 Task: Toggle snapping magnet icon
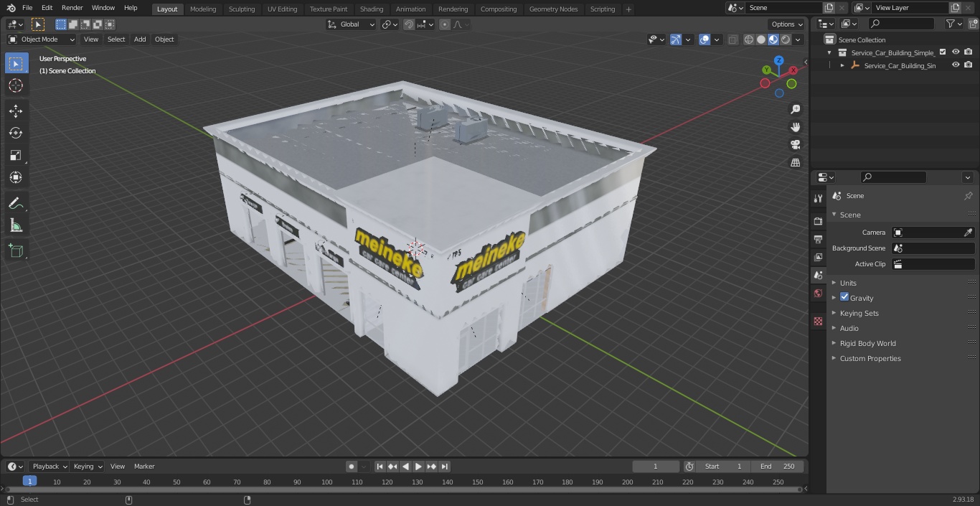[409, 24]
